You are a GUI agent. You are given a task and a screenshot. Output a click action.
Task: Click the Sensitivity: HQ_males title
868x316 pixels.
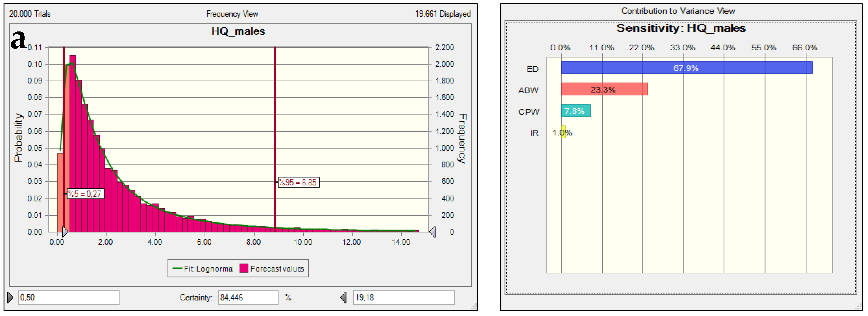681,28
